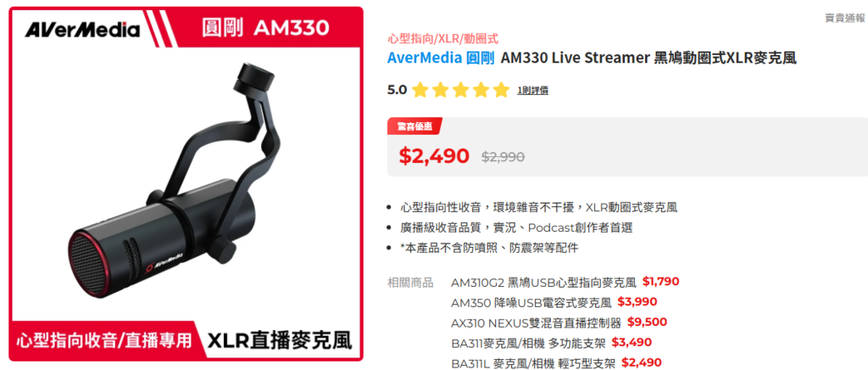The width and height of the screenshot is (868, 370).
Task: Select related product BA311麥克風/相機 多功能支架
Action: tap(551, 343)
